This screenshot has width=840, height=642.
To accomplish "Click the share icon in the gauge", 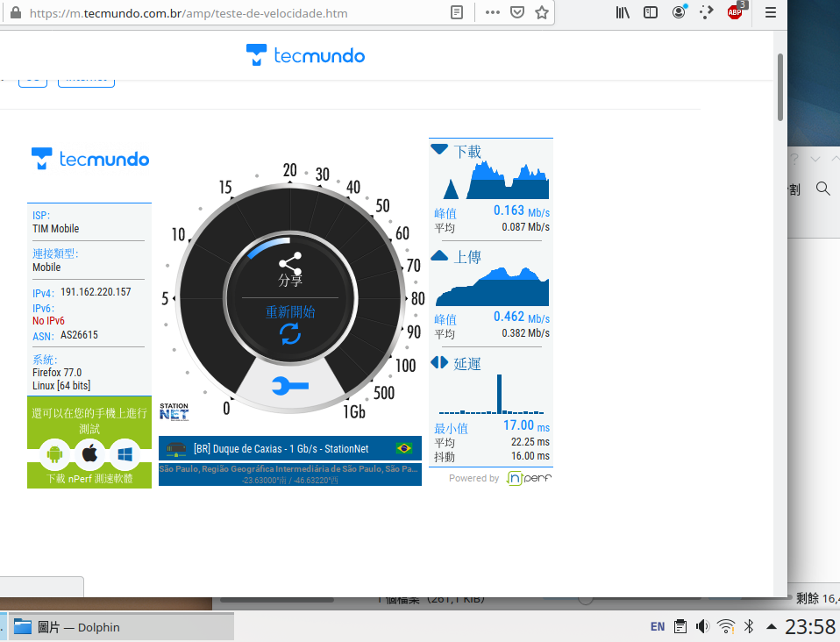I will (x=290, y=262).
